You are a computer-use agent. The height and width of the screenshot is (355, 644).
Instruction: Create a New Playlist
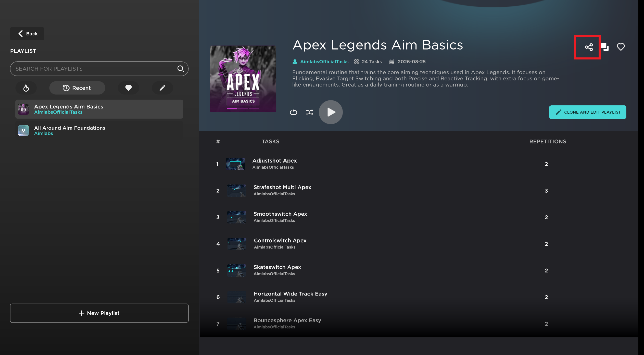tap(99, 313)
